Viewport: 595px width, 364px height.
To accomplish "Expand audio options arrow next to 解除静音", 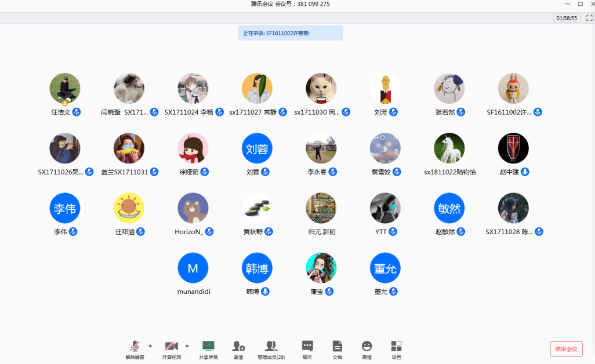I will click(150, 345).
